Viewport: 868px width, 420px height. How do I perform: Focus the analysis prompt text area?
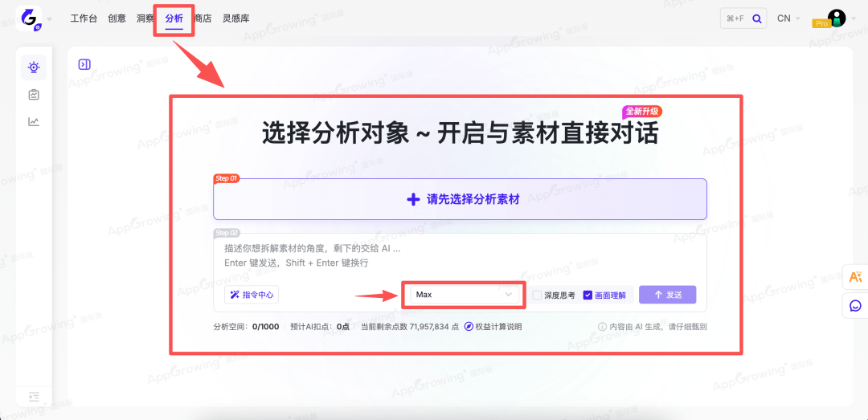click(460, 255)
